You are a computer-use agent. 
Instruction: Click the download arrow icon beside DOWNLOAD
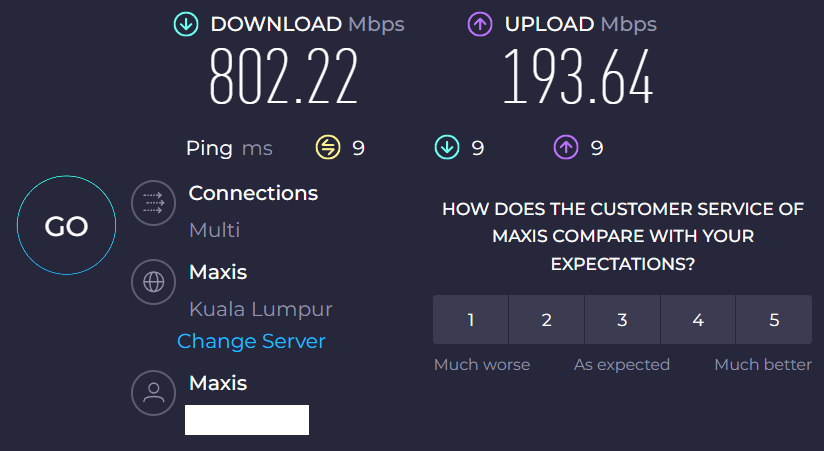[x=186, y=25]
